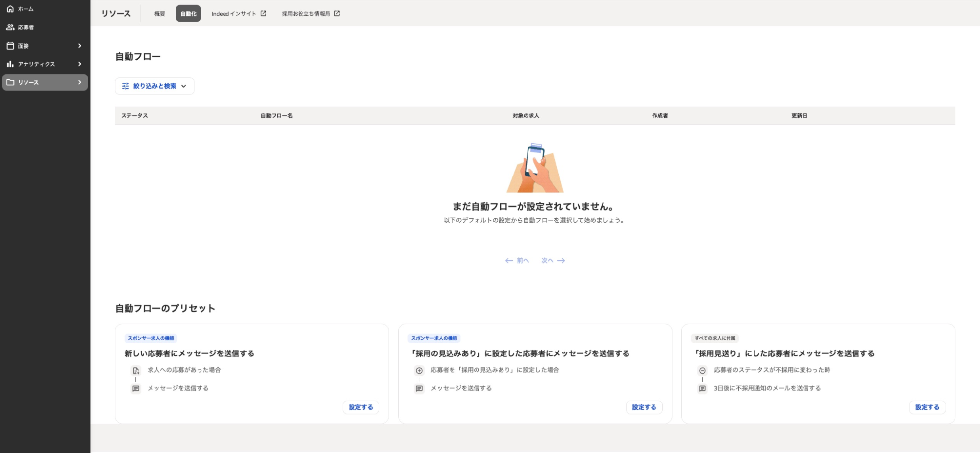
Task: Click the right arrow icon next to 次へ
Action: point(561,261)
